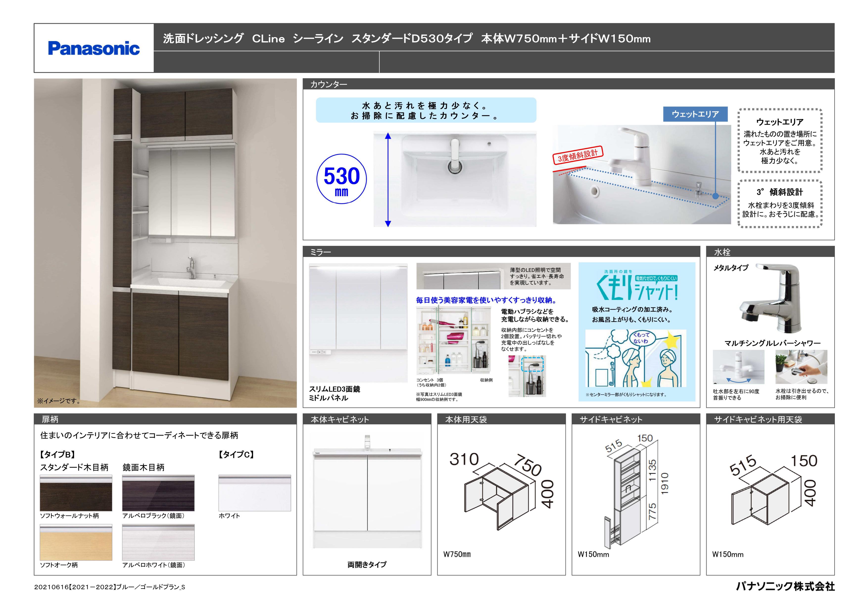Screen dimensions: 868x613
Task: Click the スリムLED3面鏡 mirror image
Action: click(358, 323)
